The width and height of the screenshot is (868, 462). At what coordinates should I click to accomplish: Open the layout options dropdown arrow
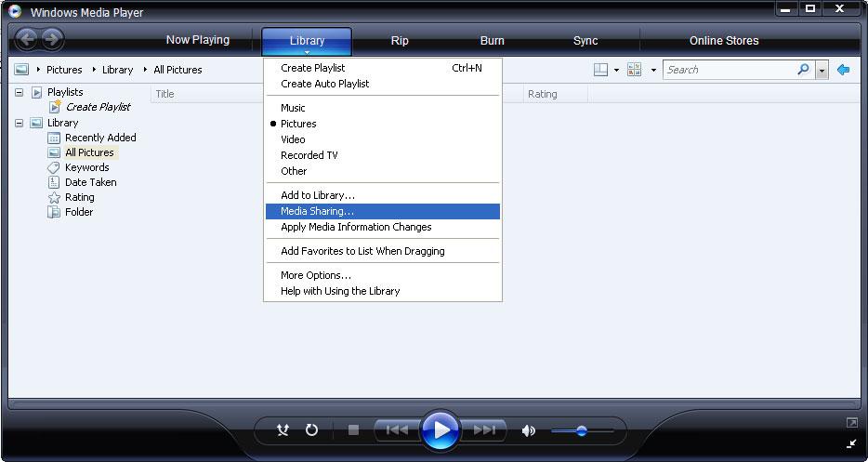coord(617,70)
